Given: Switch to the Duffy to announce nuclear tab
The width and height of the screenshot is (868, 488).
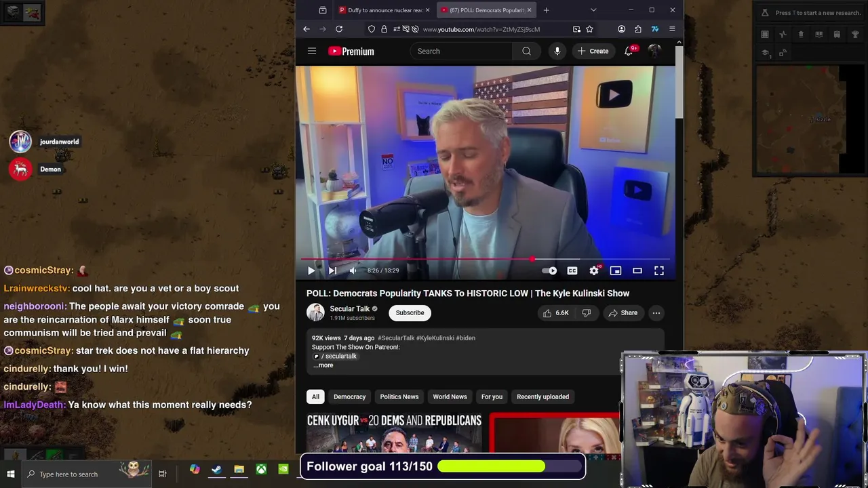Looking at the screenshot, I should point(383,10).
